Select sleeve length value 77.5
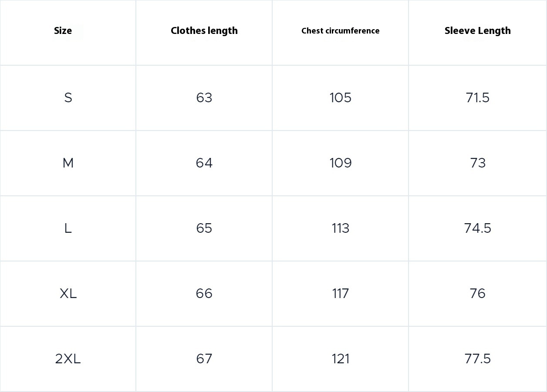Image resolution: width=547 pixels, height=392 pixels. [x=478, y=359]
